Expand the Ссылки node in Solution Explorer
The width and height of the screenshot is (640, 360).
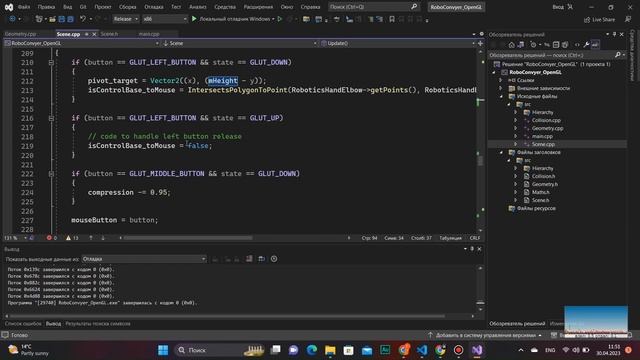501,80
